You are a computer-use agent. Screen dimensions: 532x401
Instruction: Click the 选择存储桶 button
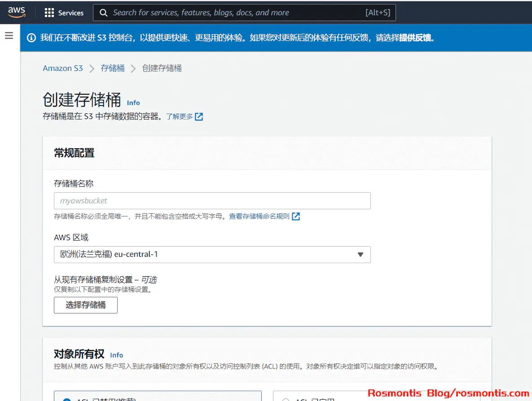point(85,305)
